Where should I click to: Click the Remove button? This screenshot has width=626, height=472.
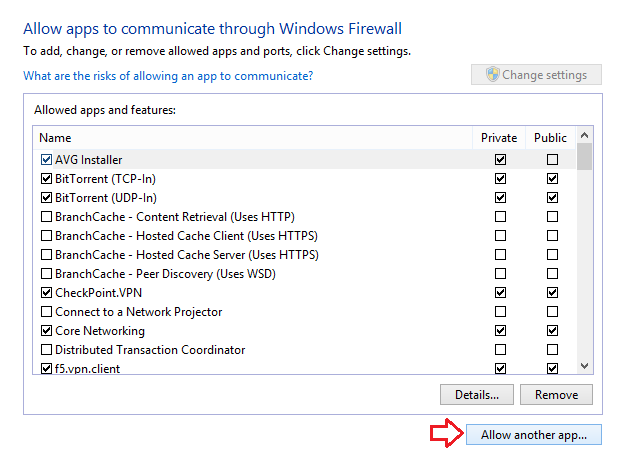pyautogui.click(x=556, y=394)
